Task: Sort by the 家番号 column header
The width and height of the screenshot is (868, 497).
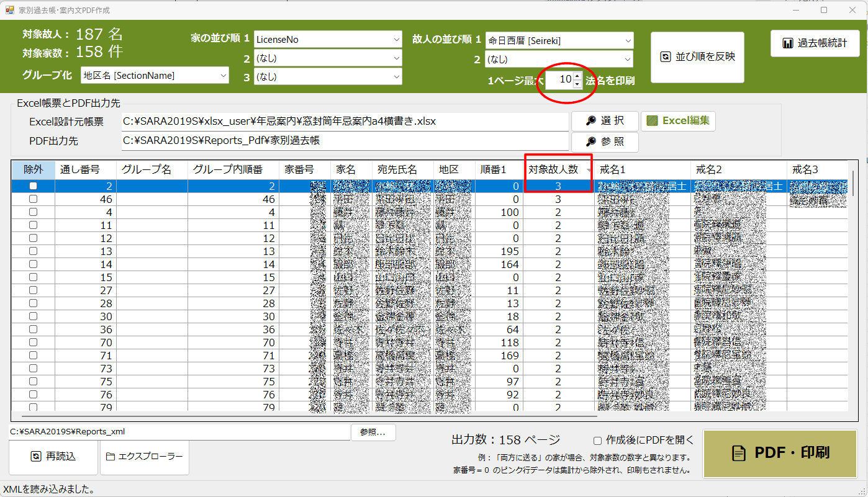Action: tap(305, 169)
